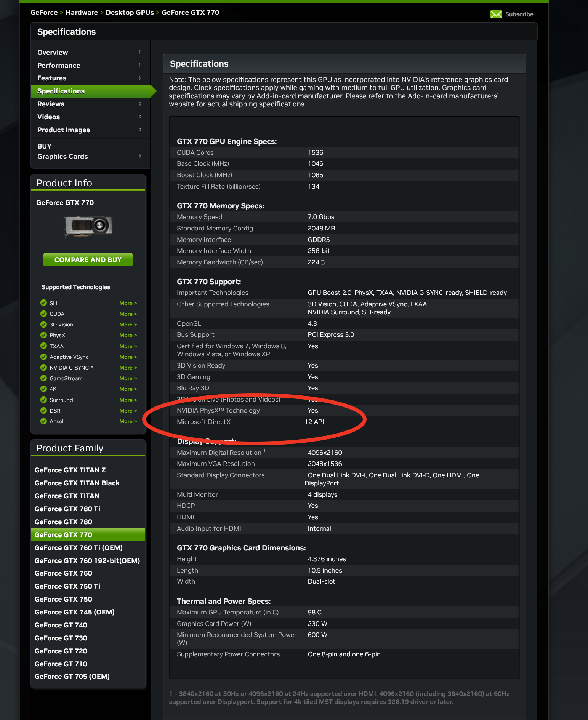Click the green checkmark beside 3D Vision

coord(43,324)
